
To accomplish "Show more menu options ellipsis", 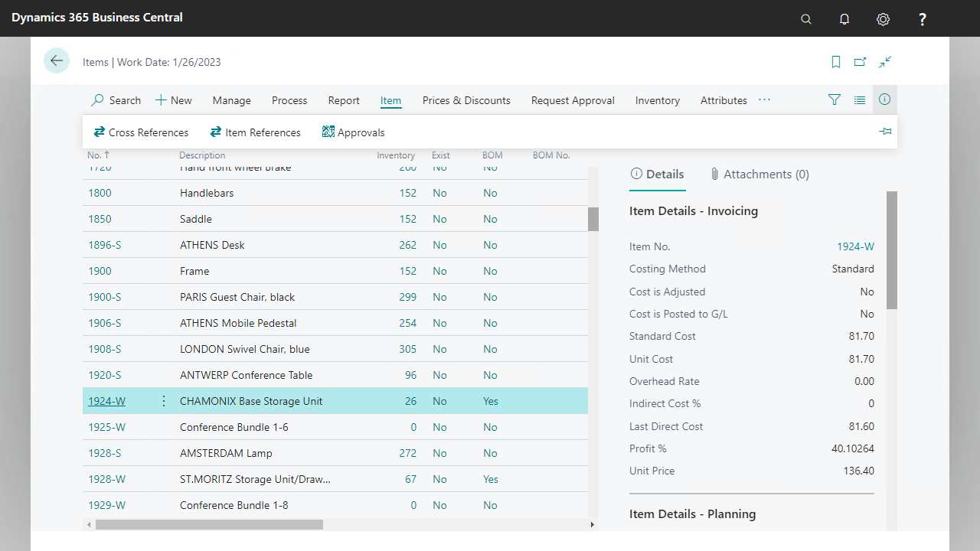I will 764,100.
